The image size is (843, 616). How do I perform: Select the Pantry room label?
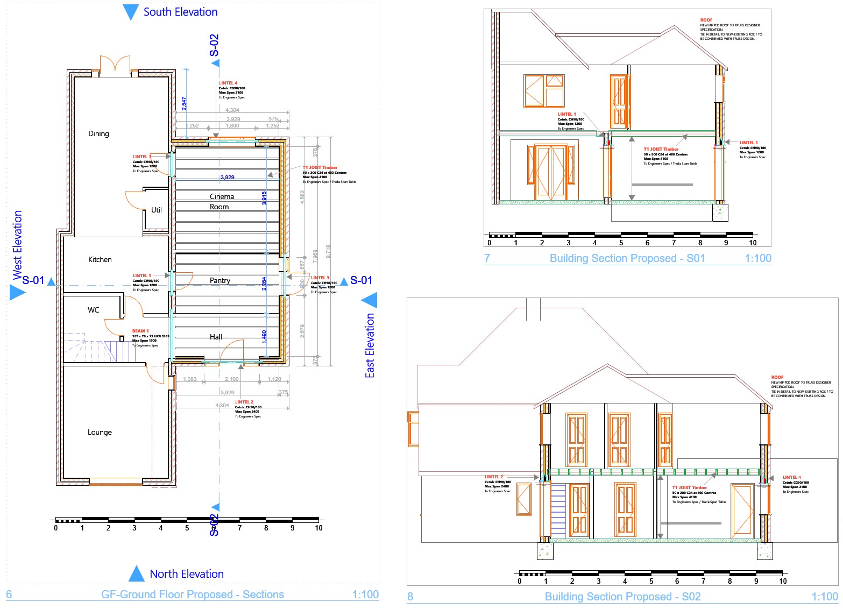click(x=220, y=280)
